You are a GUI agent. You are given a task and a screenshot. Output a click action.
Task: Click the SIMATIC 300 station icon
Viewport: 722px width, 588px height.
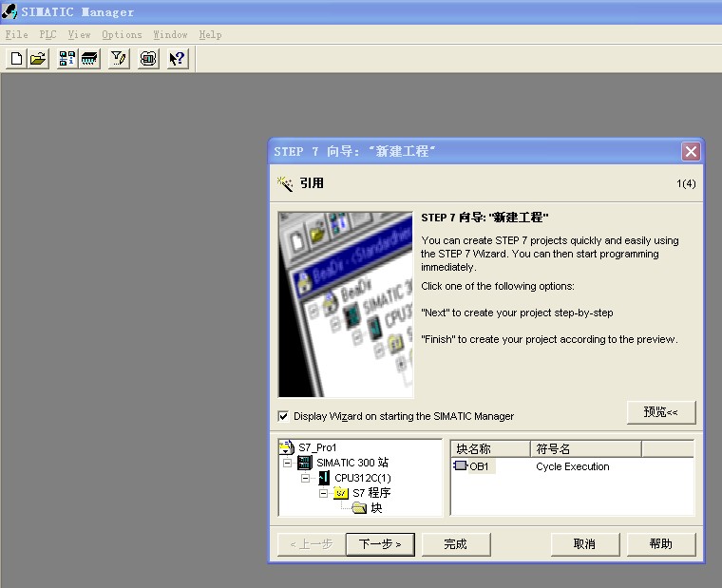(304, 463)
